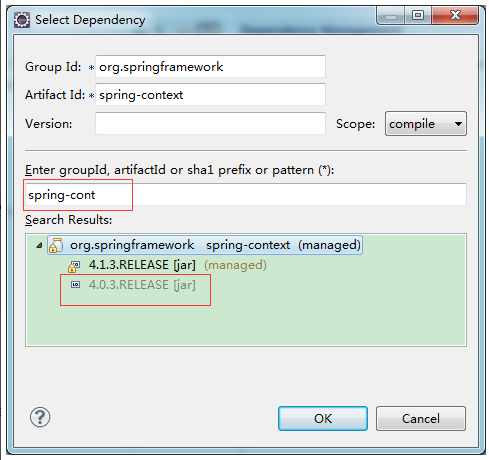
Task: Select the 4.1.3.RELEASE [jar] managed entry
Action: pos(177,265)
